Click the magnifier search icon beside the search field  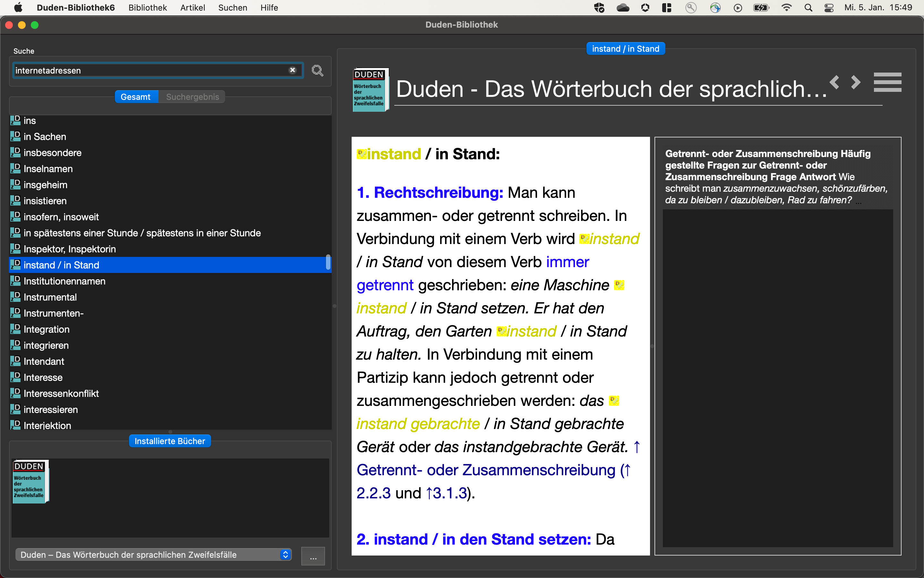click(317, 71)
